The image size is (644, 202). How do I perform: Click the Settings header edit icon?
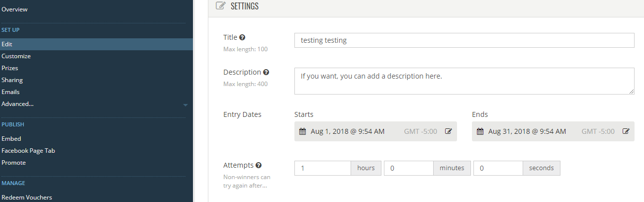click(x=220, y=6)
